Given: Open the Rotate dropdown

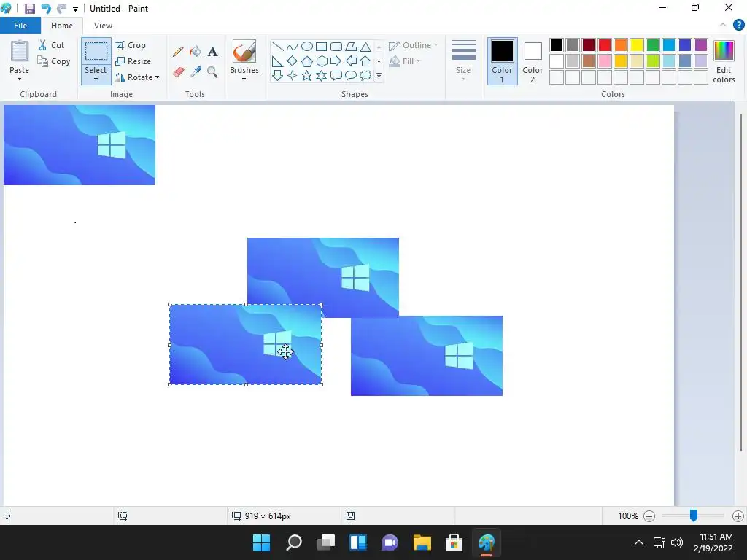Looking at the screenshot, I should click(x=137, y=77).
